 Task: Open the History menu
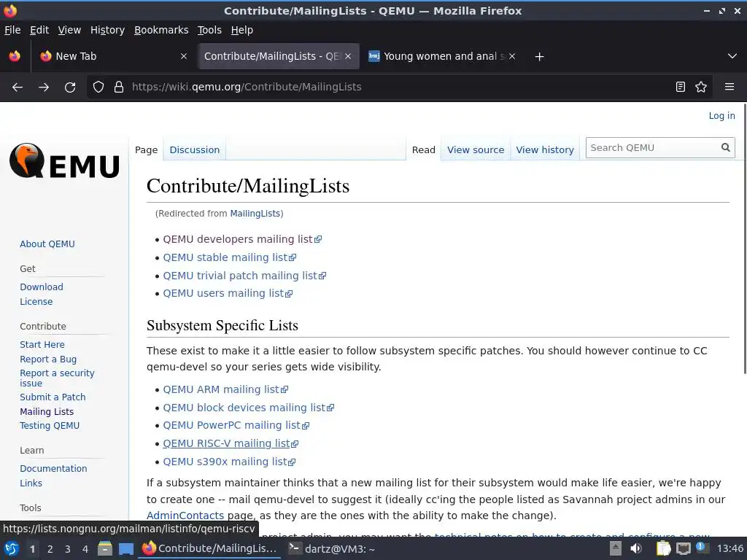107,30
